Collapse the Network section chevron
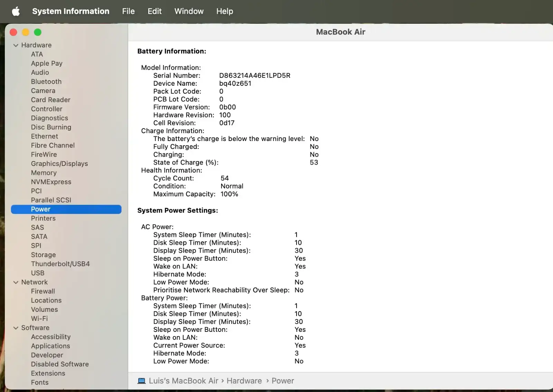The image size is (553, 392). pos(16,282)
